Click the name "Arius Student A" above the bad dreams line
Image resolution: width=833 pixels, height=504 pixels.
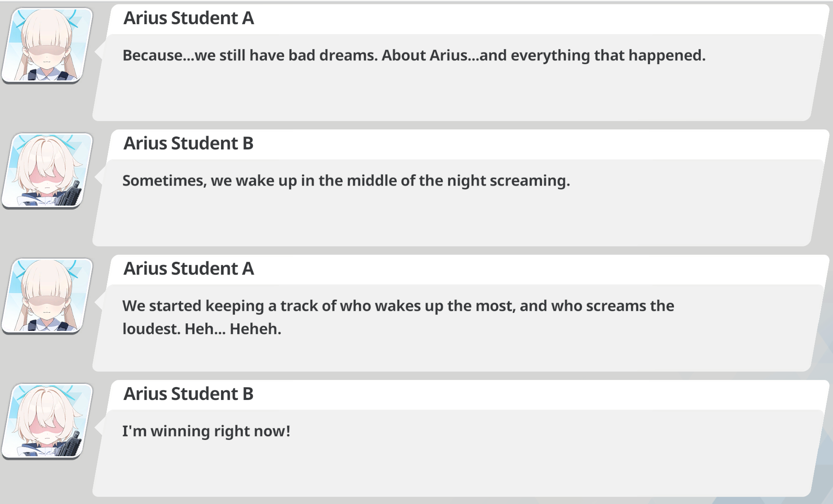point(189,18)
